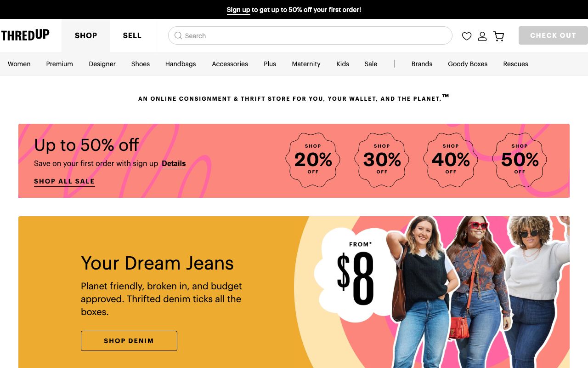Viewport: 588px width, 368px height.
Task: Select the Shop 30% off badge
Action: [x=382, y=160]
